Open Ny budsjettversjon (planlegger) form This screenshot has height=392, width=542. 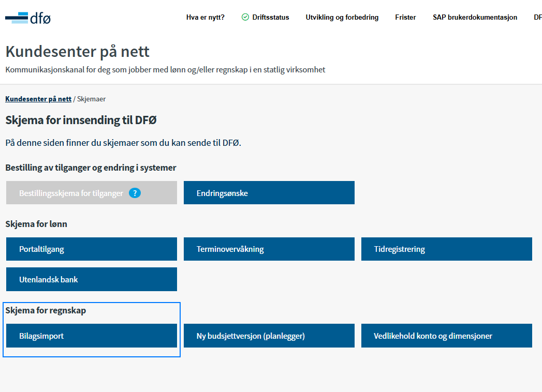tap(269, 336)
